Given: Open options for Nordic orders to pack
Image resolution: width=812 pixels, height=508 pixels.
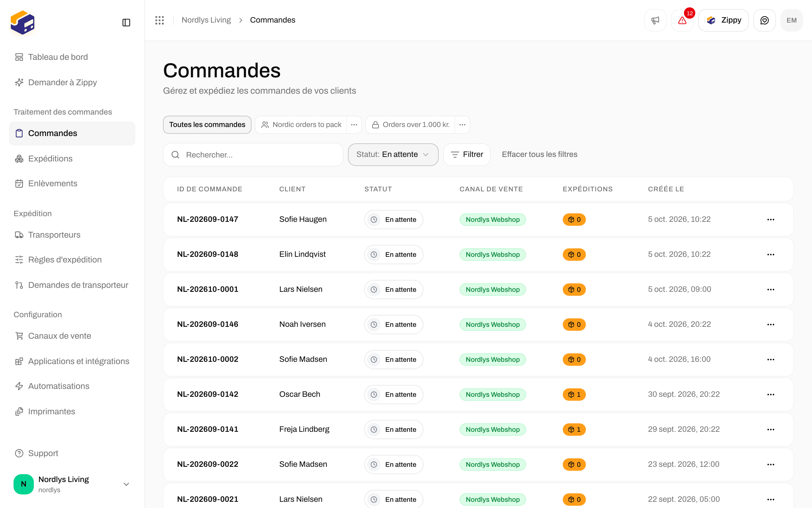Looking at the screenshot, I should (x=354, y=125).
